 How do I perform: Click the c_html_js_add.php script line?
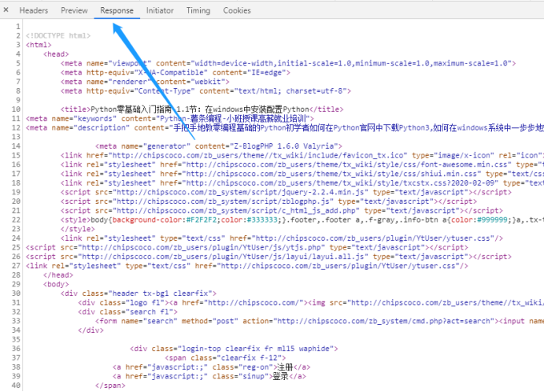tap(282, 210)
